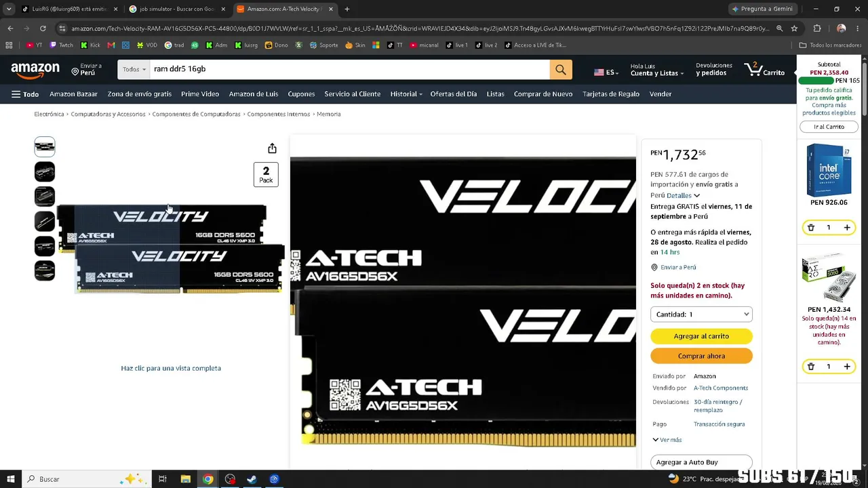This screenshot has width=868, height=488.
Task: Click Agregar al carrito button
Action: (701, 336)
